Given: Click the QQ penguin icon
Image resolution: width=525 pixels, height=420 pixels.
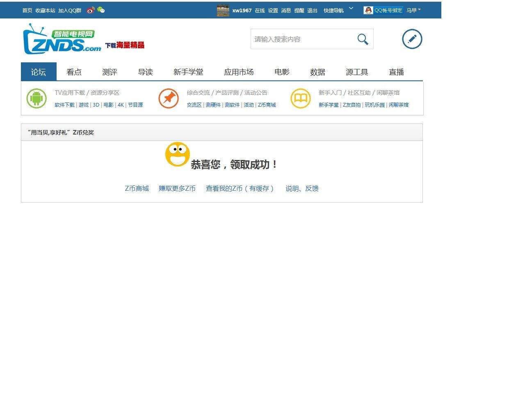Looking at the screenshot, I should (368, 10).
